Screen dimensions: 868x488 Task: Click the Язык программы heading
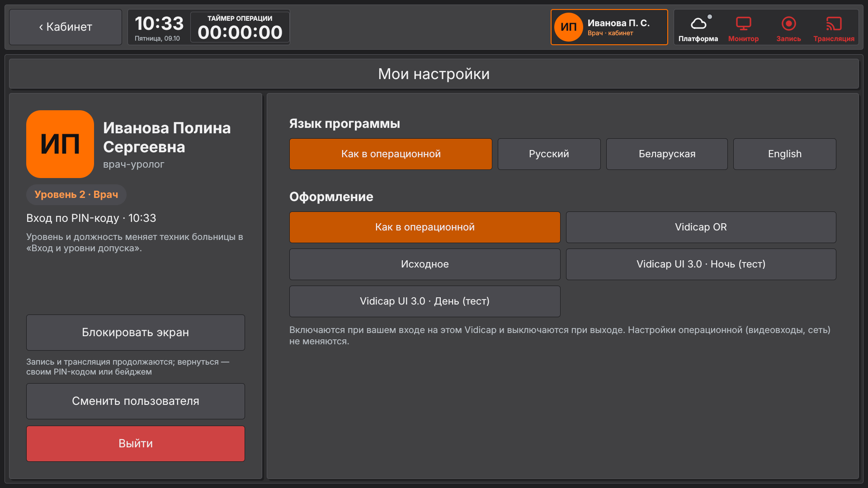(344, 123)
